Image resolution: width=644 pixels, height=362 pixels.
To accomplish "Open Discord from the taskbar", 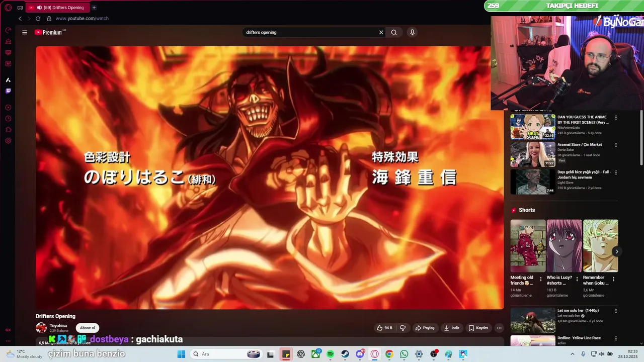I will tap(360, 354).
